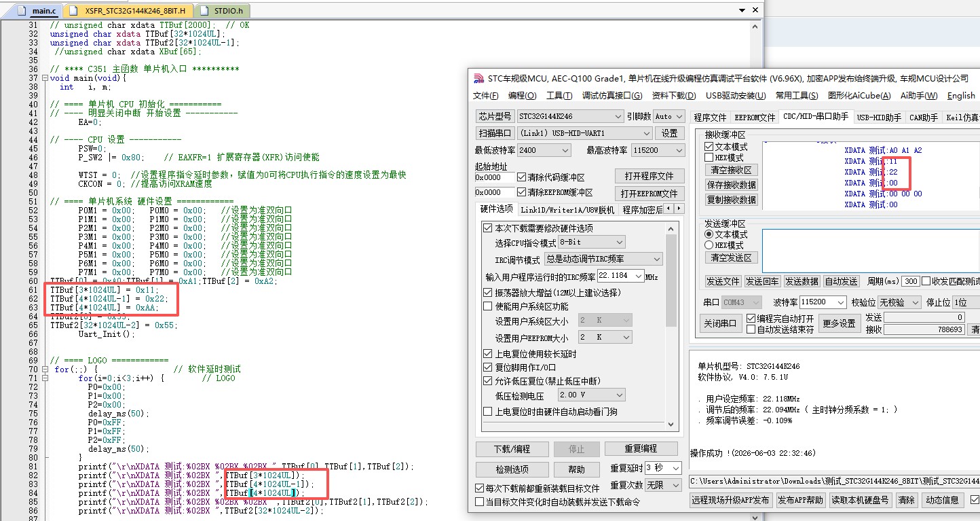Open the IRC调节模式 dropdown
This screenshot has height=521, width=980.
pyautogui.click(x=603, y=259)
